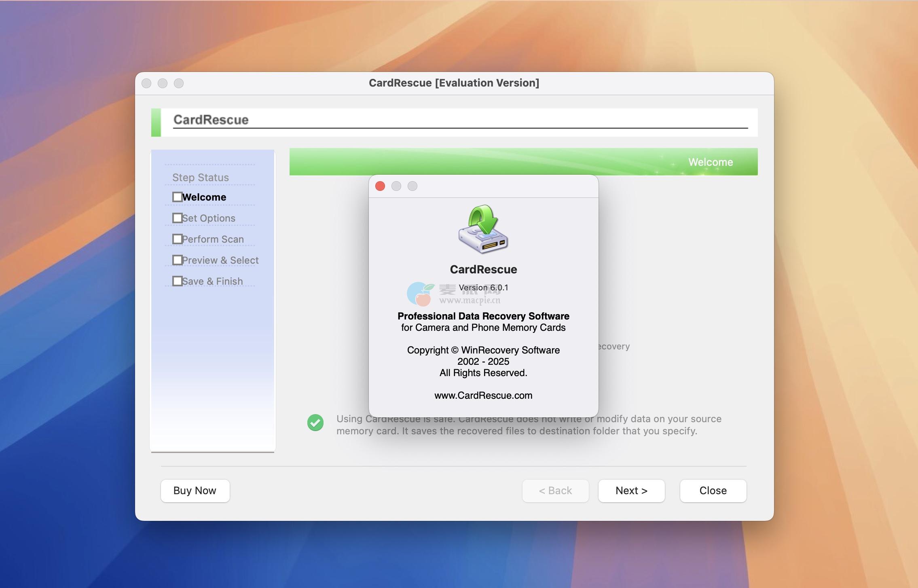Tick the Welcome step checkbox
The image size is (918, 588).
pos(177,197)
